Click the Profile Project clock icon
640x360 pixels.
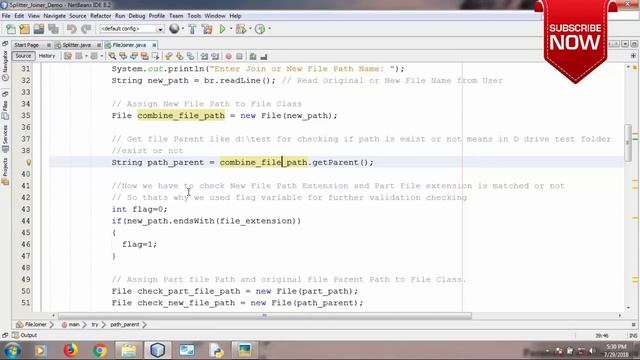click(x=260, y=29)
